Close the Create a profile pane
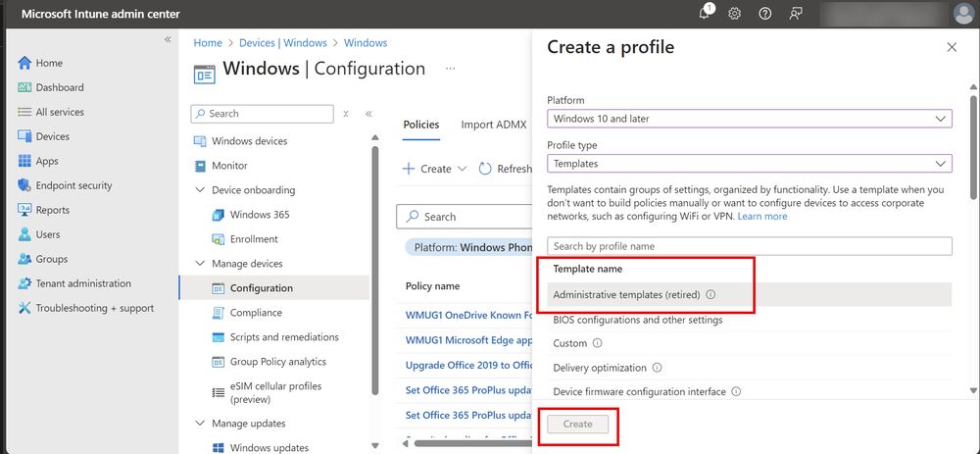This screenshot has height=454, width=980. pos(952,47)
